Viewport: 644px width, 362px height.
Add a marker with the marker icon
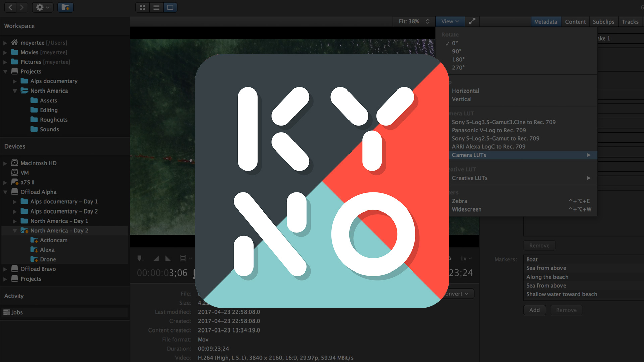141,258
